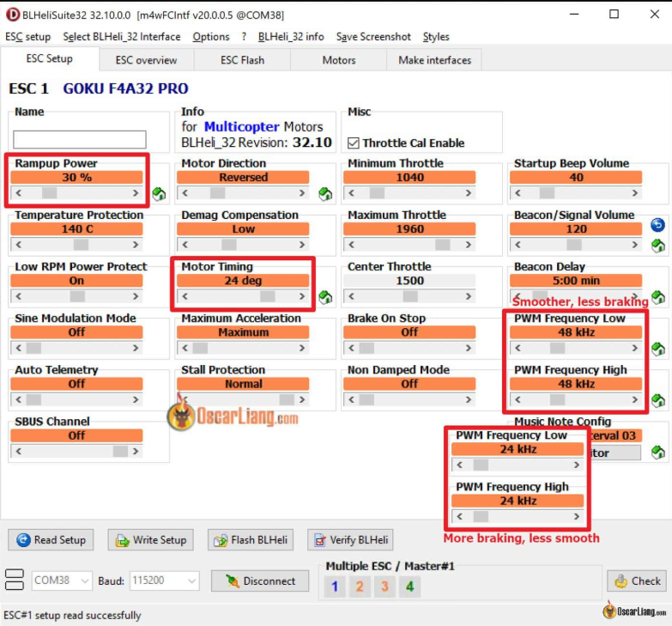
Task: Click Motor Direction Reversed value bar
Action: pyautogui.click(x=243, y=178)
